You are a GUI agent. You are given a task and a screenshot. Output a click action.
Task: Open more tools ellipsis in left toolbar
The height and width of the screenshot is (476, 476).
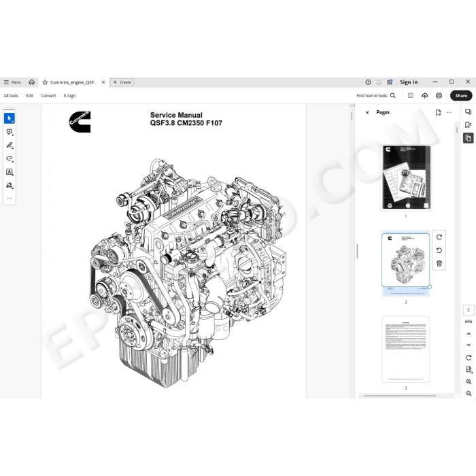(x=10, y=199)
